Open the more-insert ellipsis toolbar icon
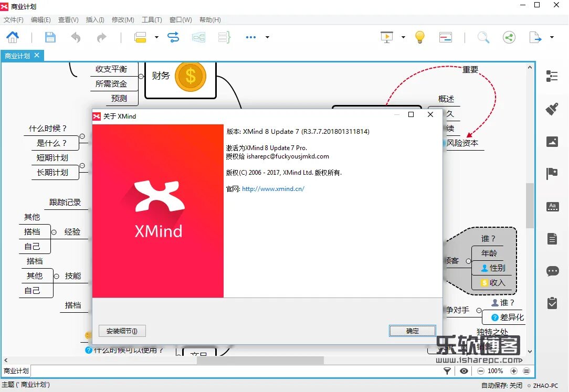 [251, 37]
